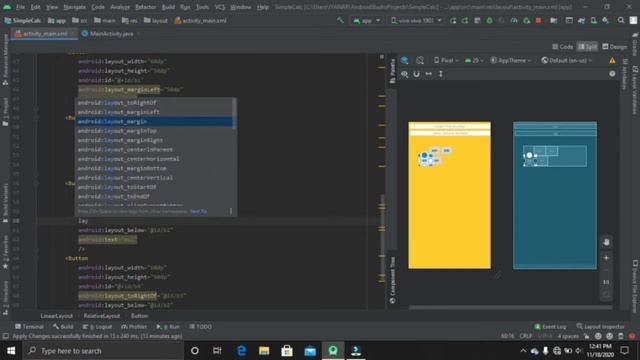Open the Navigate menu
Viewport: 640px width, 360px height.
click(75, 7)
